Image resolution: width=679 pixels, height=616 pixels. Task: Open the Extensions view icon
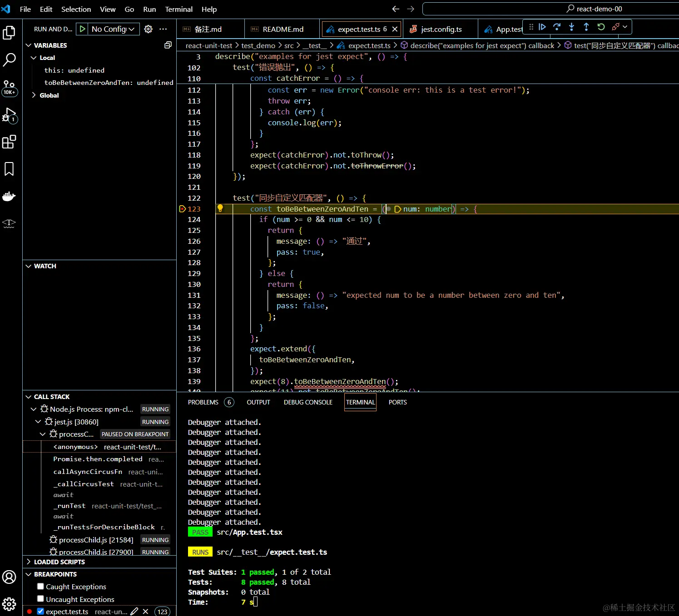[x=9, y=142]
